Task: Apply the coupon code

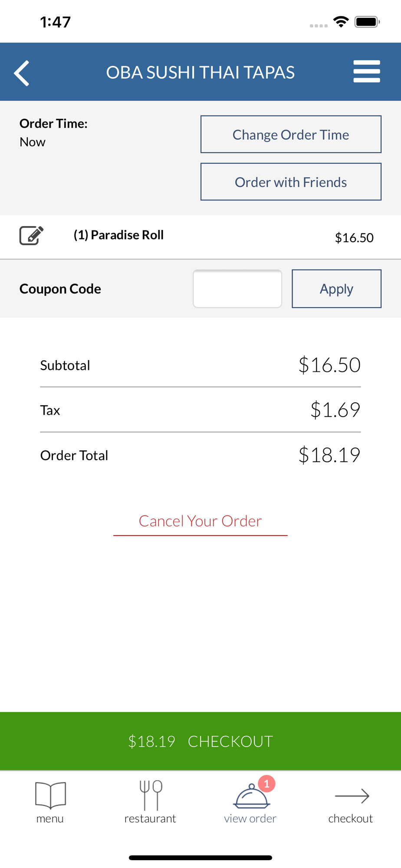Action: pyautogui.click(x=336, y=289)
